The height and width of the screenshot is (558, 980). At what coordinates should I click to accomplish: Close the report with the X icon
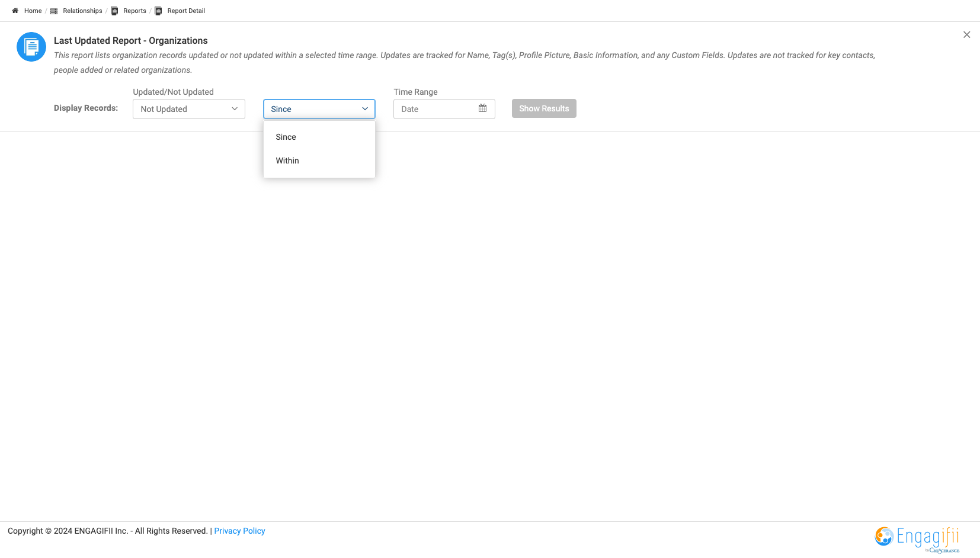coord(966,34)
